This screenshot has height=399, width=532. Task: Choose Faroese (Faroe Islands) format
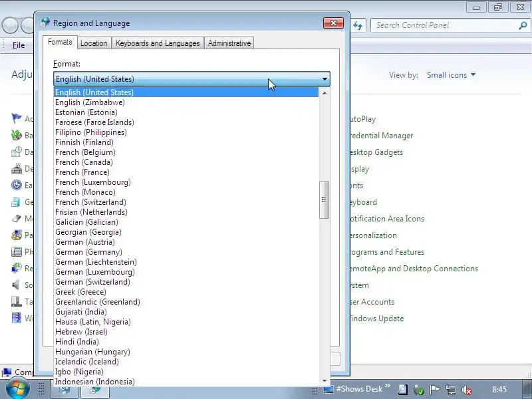[x=186, y=122]
